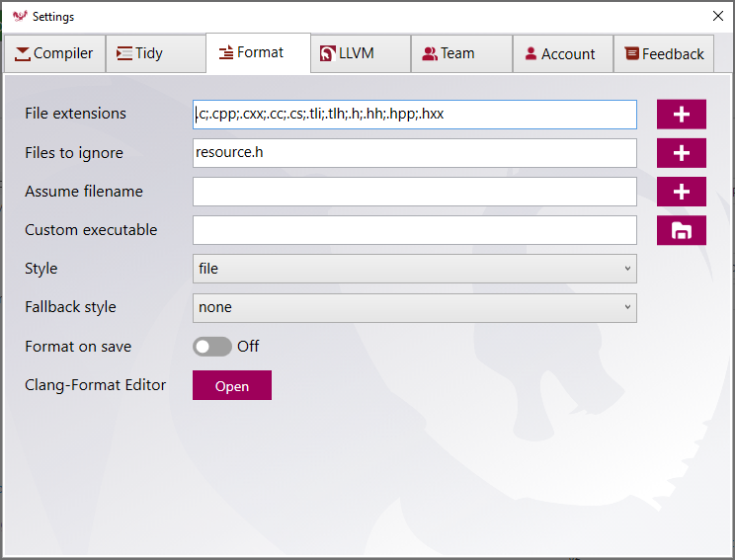Click the Custom executable path field
This screenshot has width=735, height=560.
(x=414, y=230)
